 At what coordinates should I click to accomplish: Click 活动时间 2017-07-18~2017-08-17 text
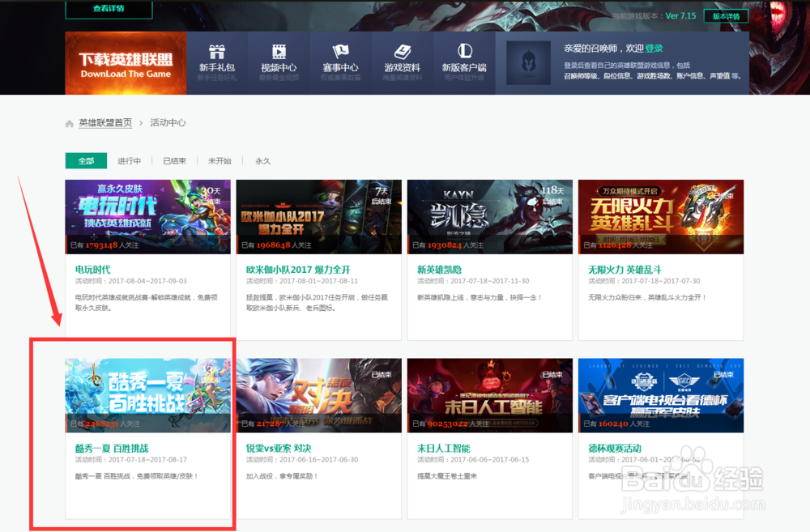click(x=131, y=460)
